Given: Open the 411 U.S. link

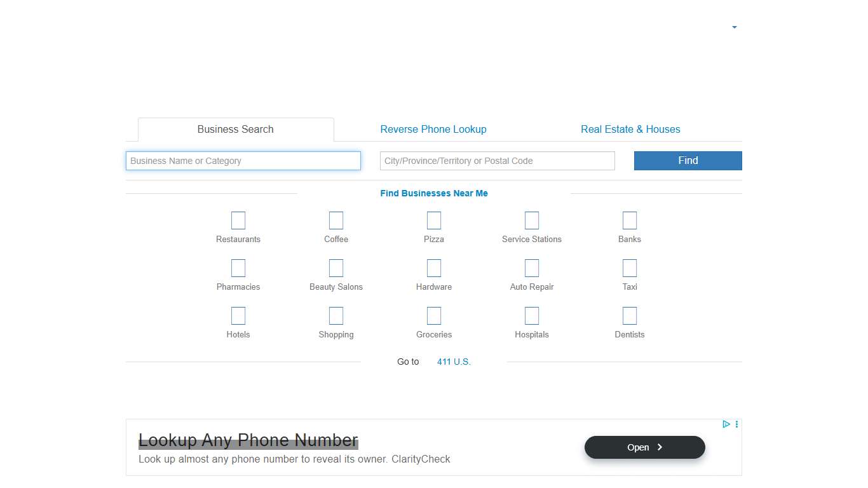Looking at the screenshot, I should [454, 361].
